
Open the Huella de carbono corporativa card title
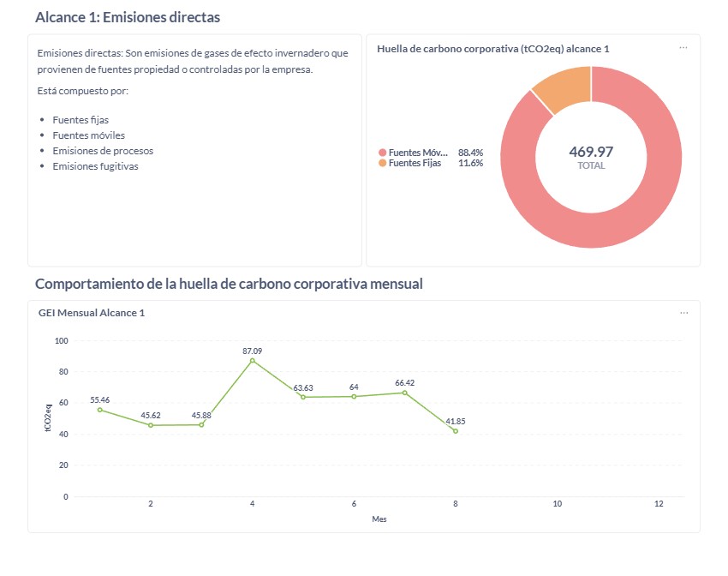[x=492, y=49]
